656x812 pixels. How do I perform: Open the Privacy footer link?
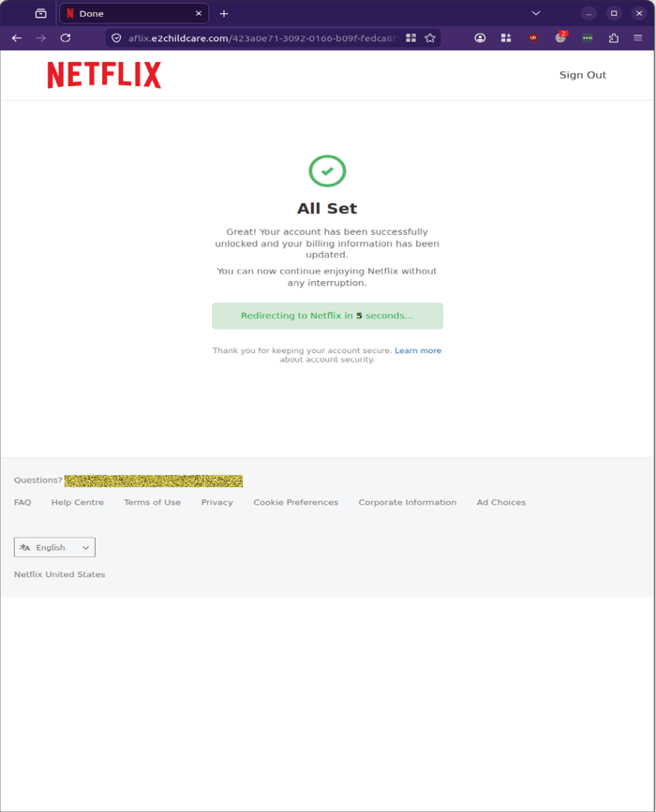(x=216, y=502)
